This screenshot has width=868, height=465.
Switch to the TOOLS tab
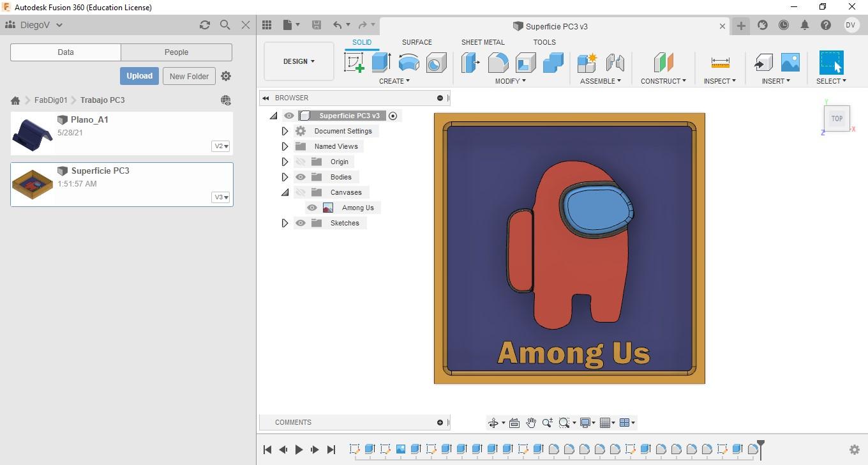point(544,42)
